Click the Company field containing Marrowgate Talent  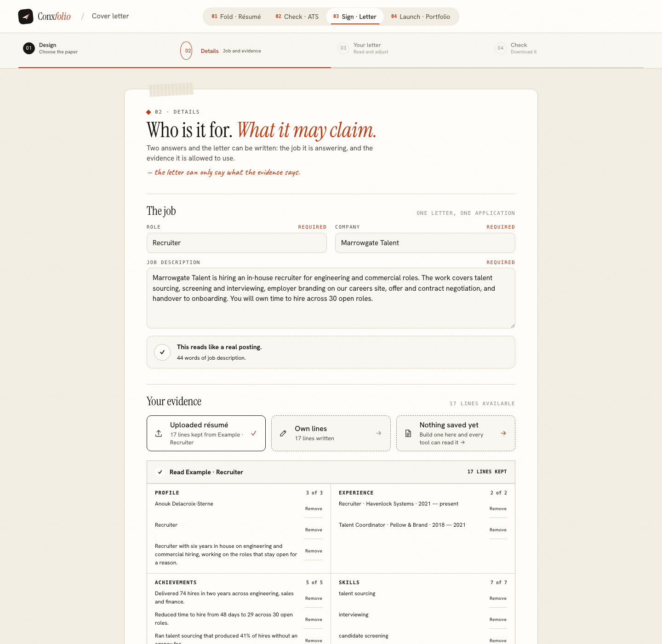pos(425,243)
